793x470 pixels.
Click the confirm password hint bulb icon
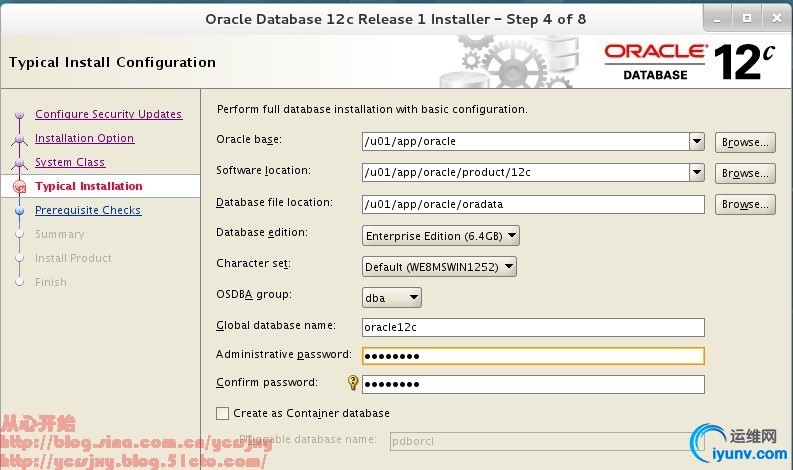tap(352, 383)
